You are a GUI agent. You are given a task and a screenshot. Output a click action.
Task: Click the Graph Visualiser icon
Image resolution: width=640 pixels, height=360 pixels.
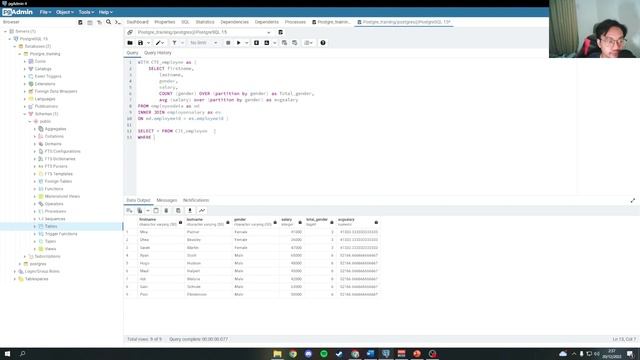pos(202,211)
